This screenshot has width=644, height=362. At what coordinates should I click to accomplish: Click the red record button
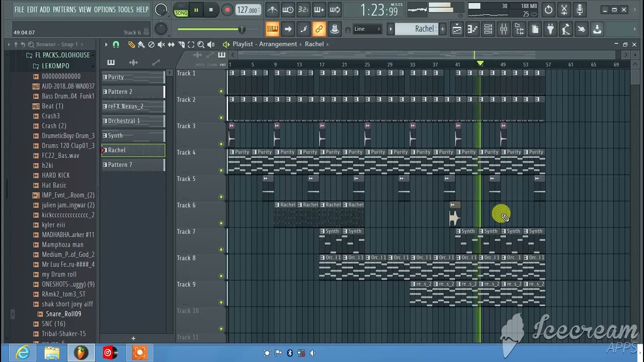227,10
